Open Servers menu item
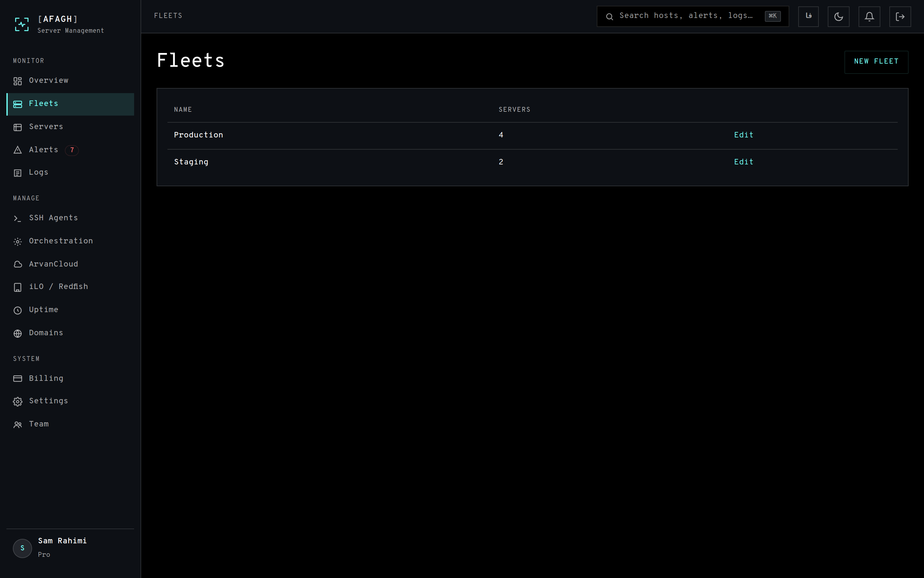Screen dimensions: 924x578 point(70,127)
